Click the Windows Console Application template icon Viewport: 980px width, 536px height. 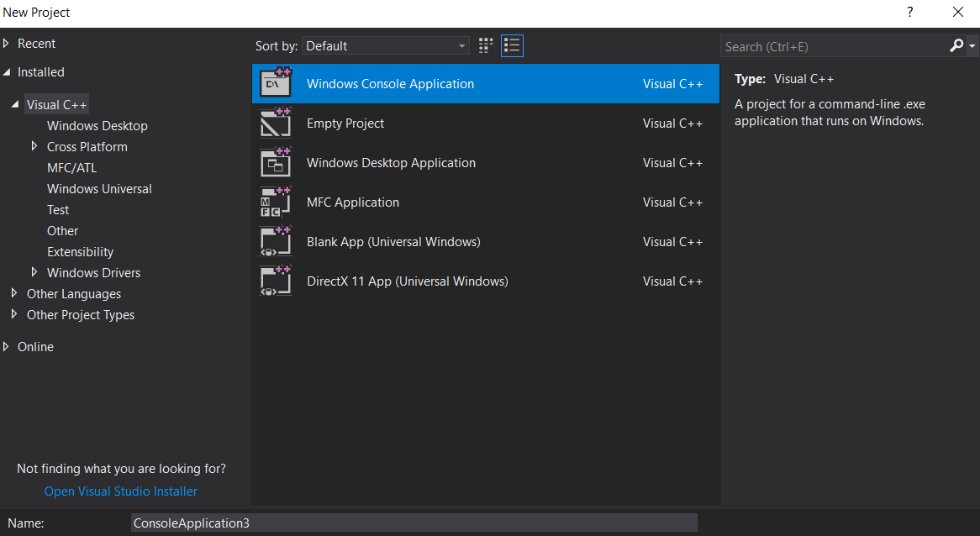pyautogui.click(x=276, y=83)
